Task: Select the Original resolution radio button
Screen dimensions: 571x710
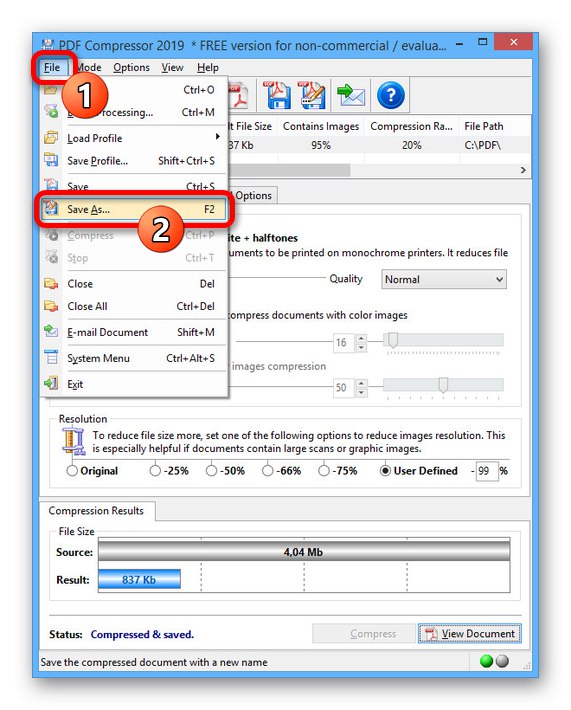Action: coord(72,471)
